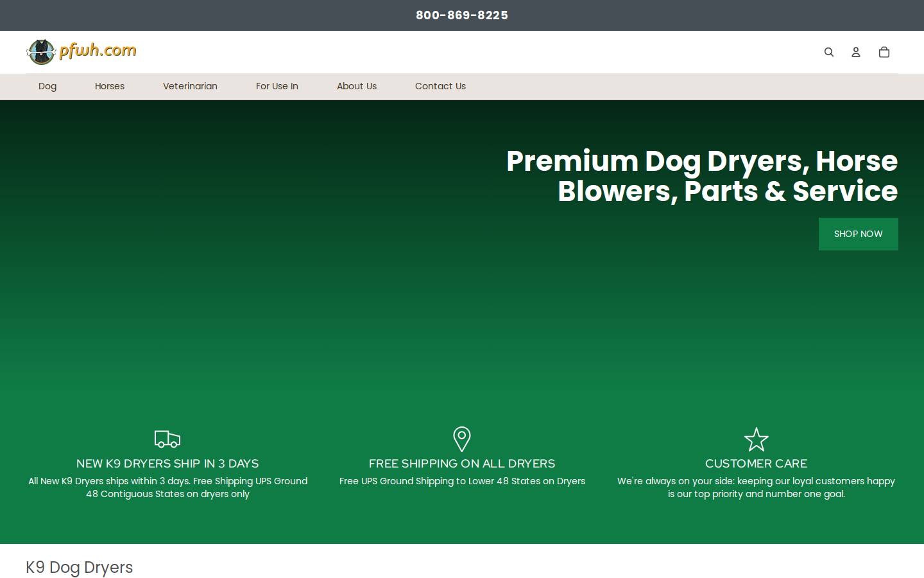This screenshot has width=924, height=578.
Task: Open the Veterinarian menu
Action: [x=190, y=86]
